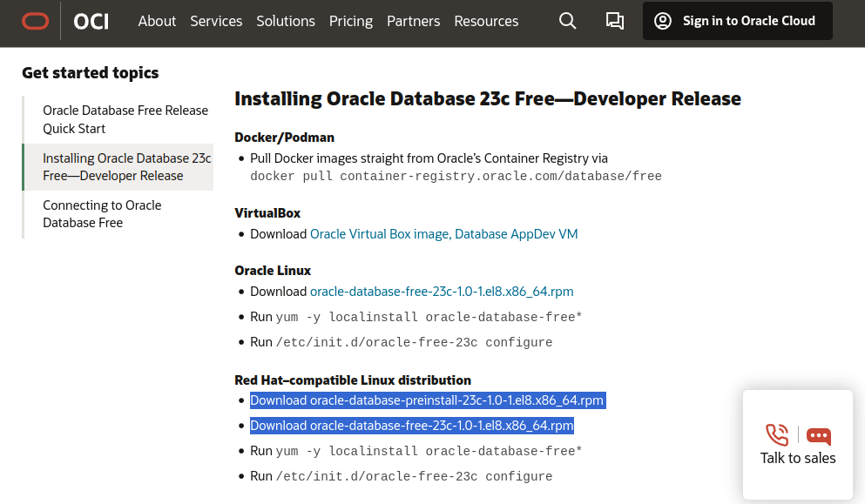Open the Resources menu

486,21
